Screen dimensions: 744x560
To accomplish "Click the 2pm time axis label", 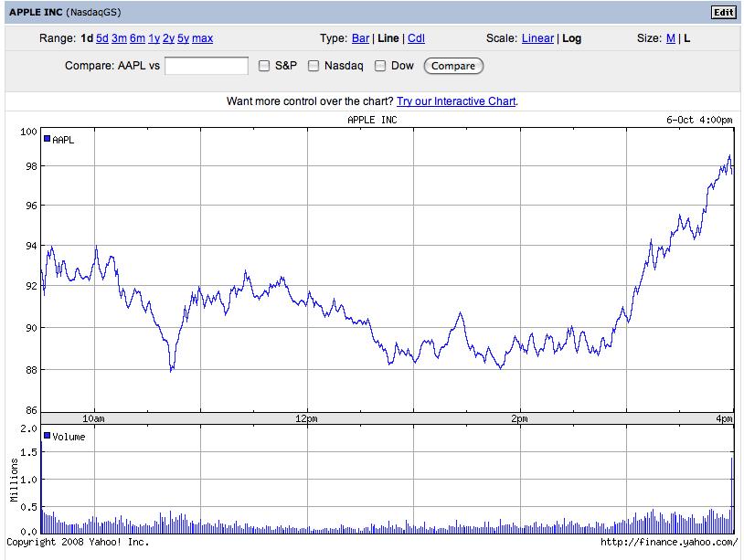I will click(x=519, y=418).
